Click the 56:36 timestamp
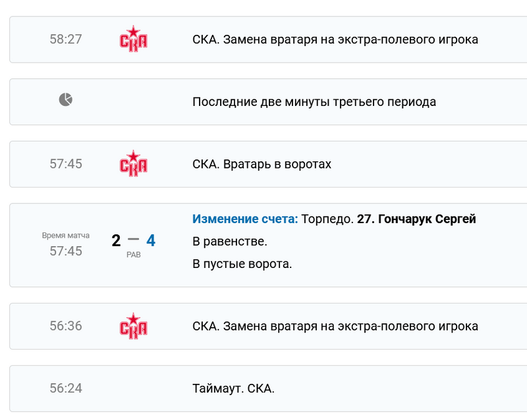Screen dimensions: 527x420 (x=66, y=326)
